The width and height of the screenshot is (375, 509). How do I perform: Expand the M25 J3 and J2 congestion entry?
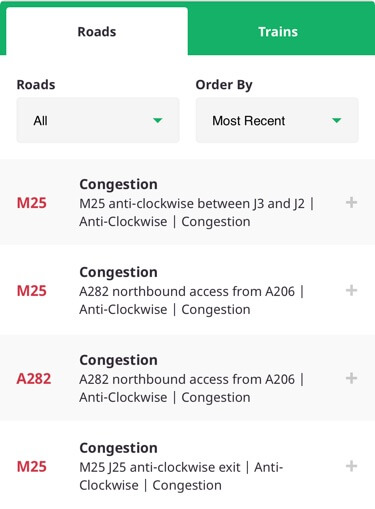coord(351,202)
